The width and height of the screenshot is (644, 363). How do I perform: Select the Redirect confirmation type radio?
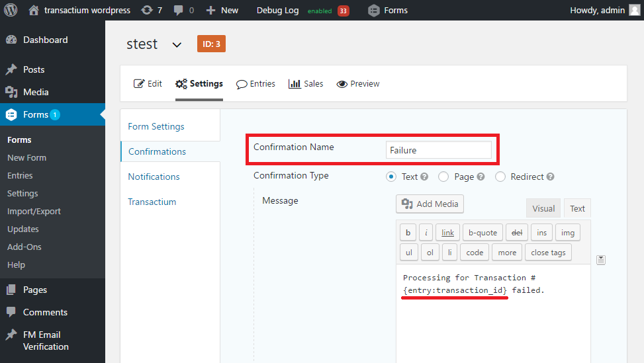[500, 177]
